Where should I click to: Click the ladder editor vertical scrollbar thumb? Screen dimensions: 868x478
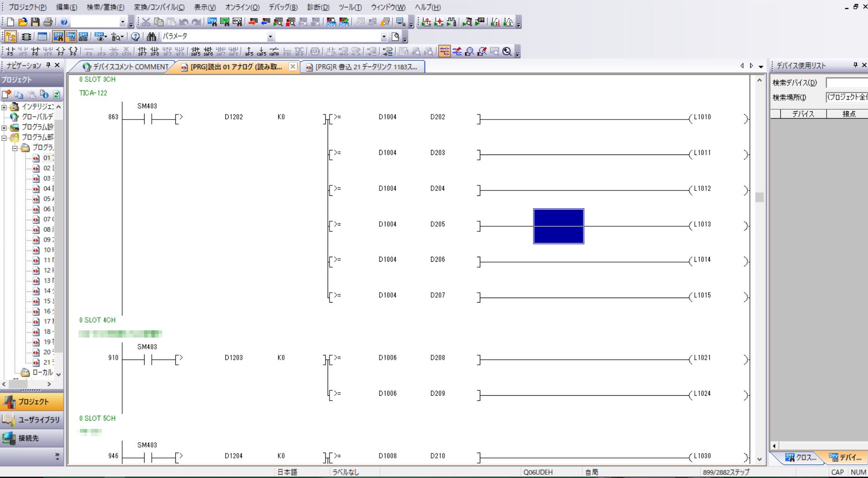(759, 197)
